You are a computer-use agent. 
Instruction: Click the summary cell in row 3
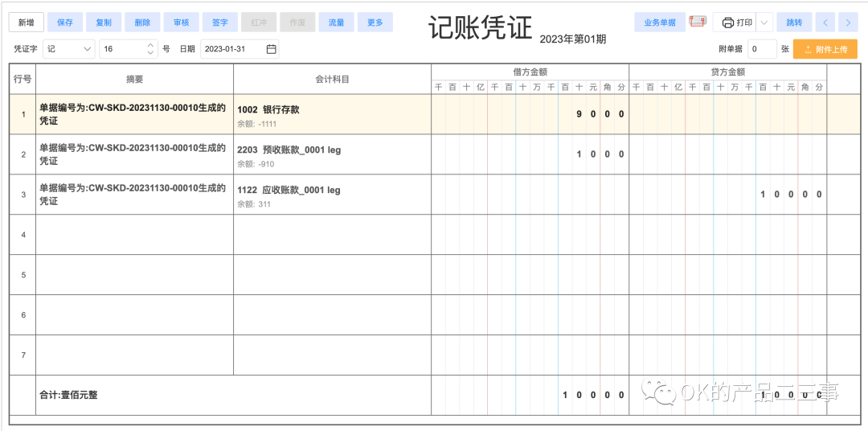tap(134, 195)
